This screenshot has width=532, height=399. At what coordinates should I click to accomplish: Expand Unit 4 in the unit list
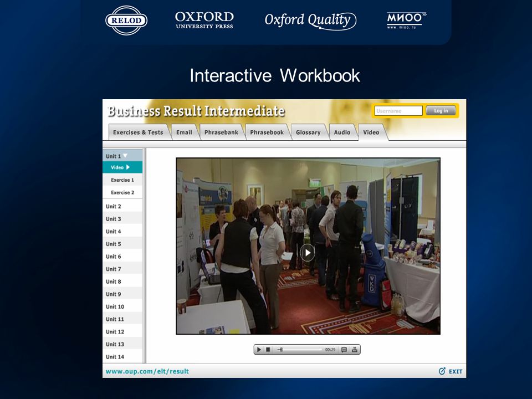(122, 232)
